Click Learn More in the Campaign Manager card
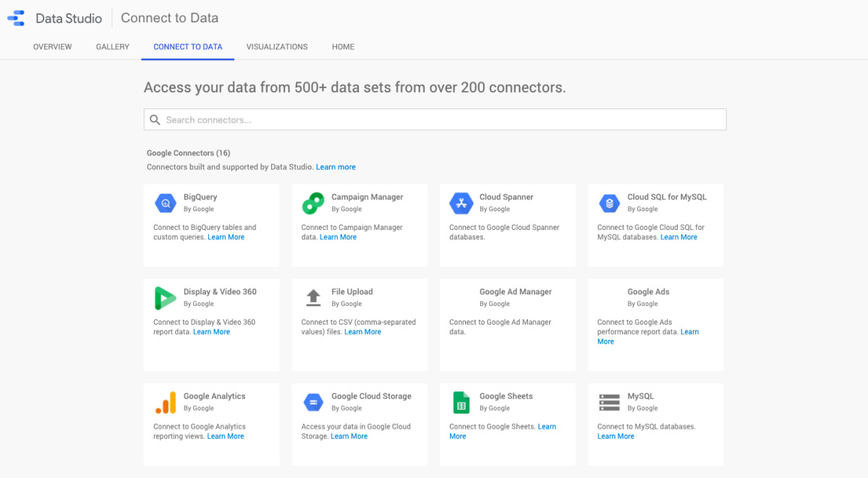 coord(338,237)
